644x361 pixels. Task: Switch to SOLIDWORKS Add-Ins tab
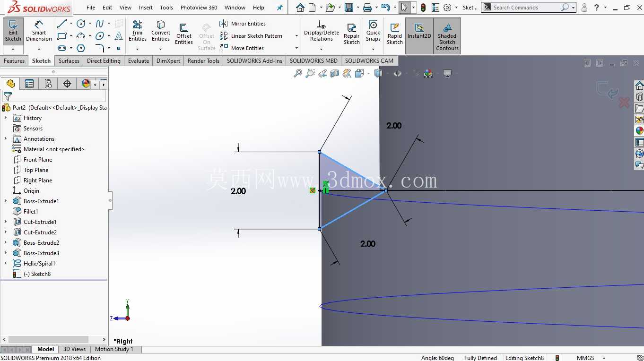tap(254, 61)
